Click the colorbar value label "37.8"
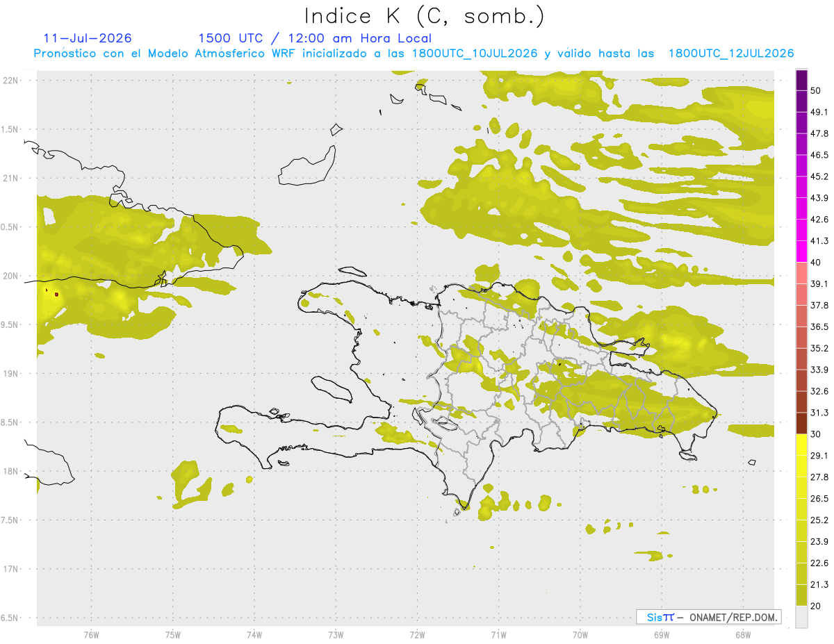The image size is (834, 644). (x=819, y=305)
